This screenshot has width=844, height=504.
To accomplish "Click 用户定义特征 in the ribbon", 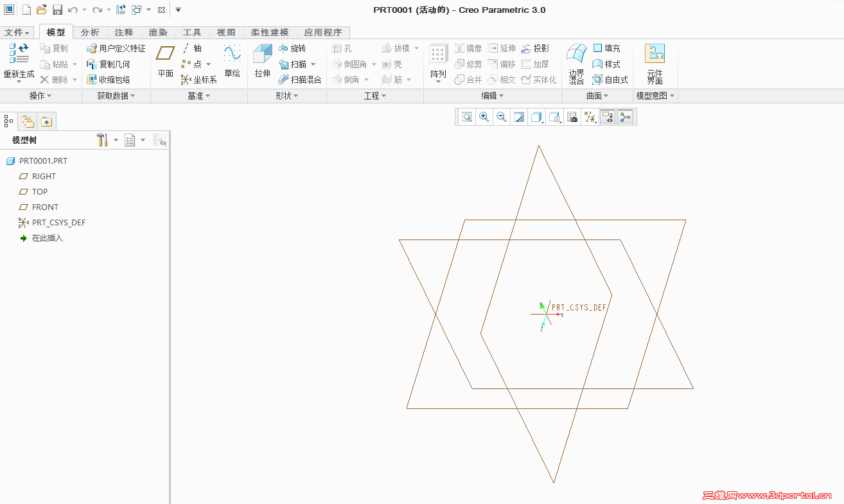I will tap(116, 48).
